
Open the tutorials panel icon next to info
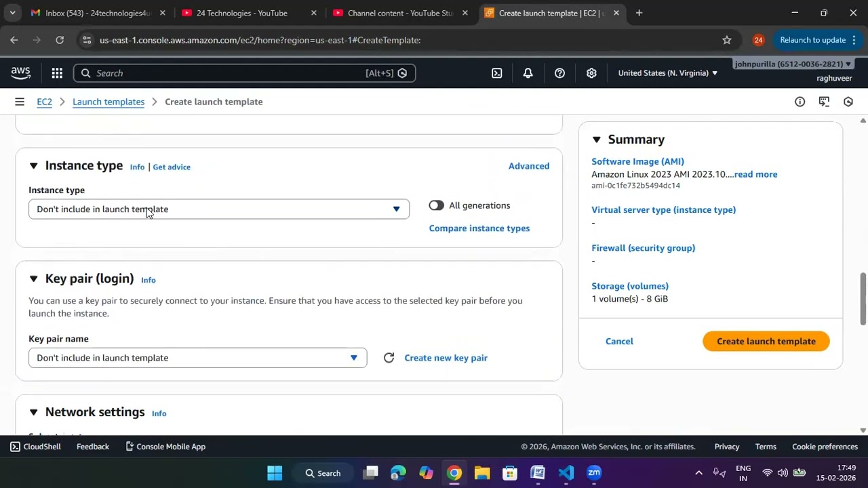point(824,102)
